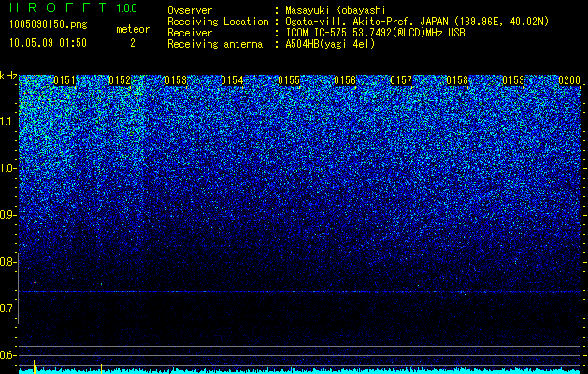Click the 0154 time marker

[232, 80]
